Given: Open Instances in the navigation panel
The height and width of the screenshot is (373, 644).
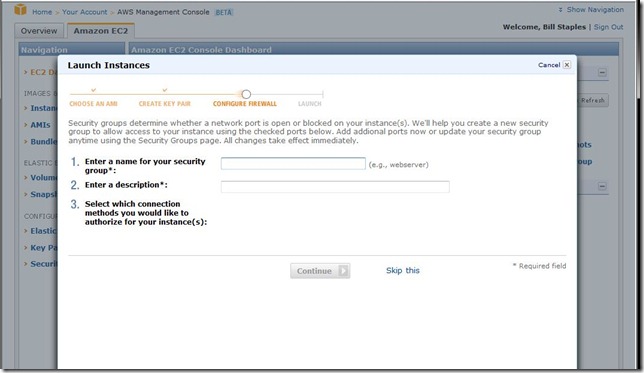Looking at the screenshot, I should pos(44,108).
